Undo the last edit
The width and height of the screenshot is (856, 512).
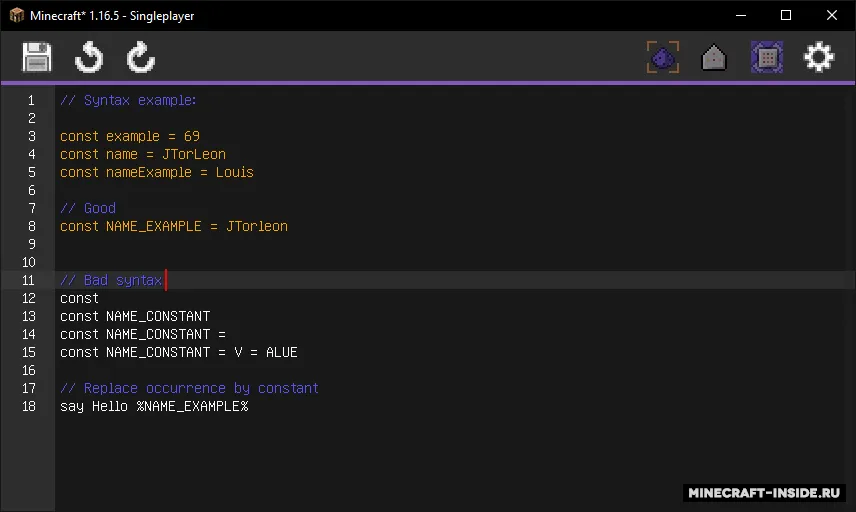(89, 57)
